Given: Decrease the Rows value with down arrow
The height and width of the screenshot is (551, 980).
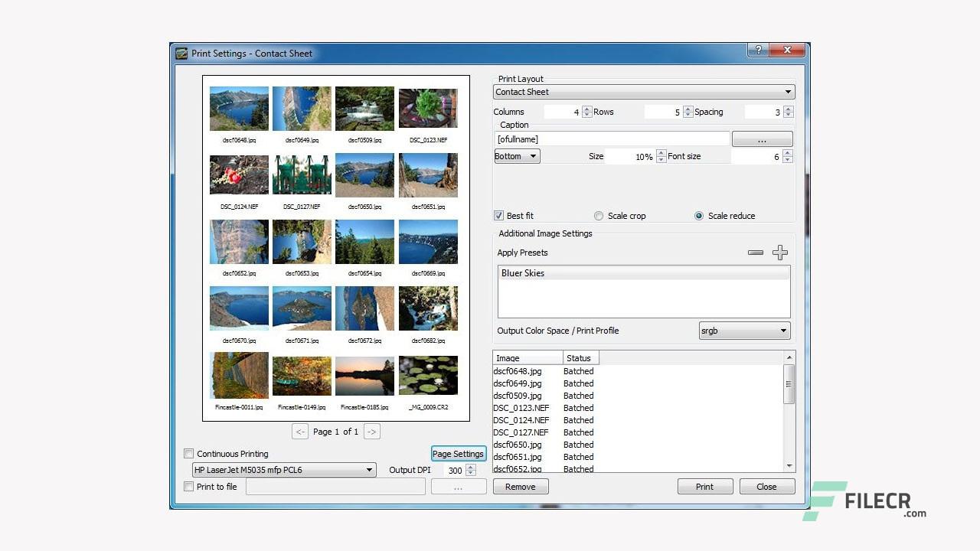Looking at the screenshot, I should [688, 116].
